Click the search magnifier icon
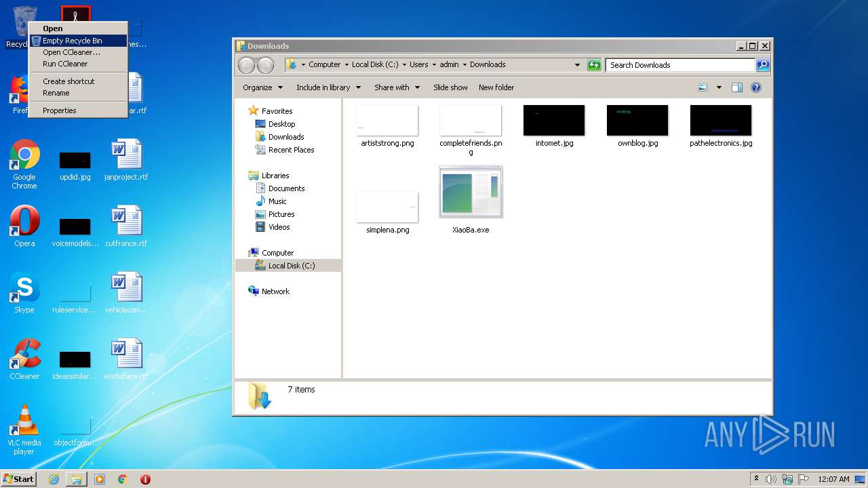868x488 pixels. click(x=762, y=65)
